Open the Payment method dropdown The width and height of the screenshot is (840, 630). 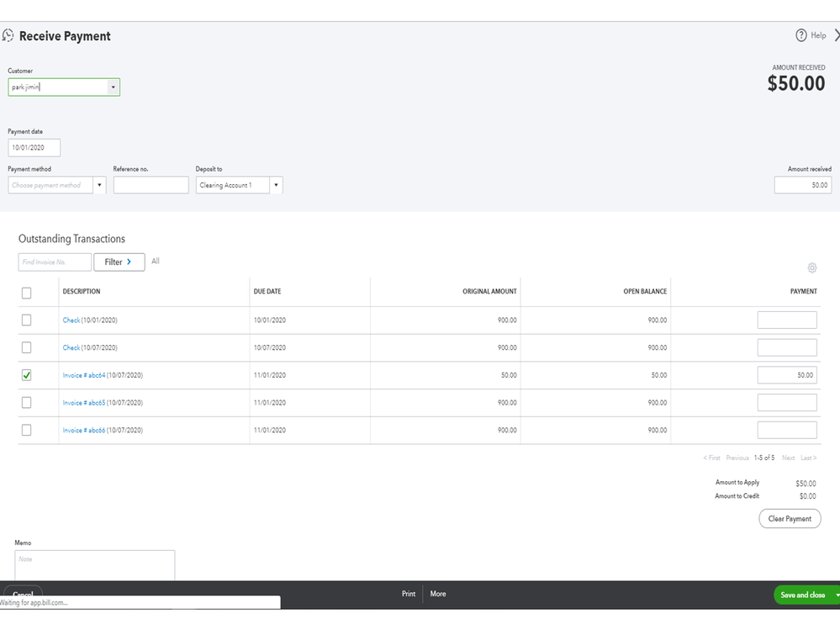pos(99,185)
